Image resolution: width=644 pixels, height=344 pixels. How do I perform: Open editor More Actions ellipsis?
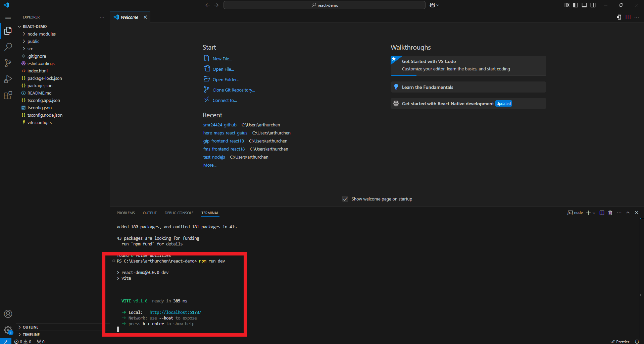pos(637,17)
